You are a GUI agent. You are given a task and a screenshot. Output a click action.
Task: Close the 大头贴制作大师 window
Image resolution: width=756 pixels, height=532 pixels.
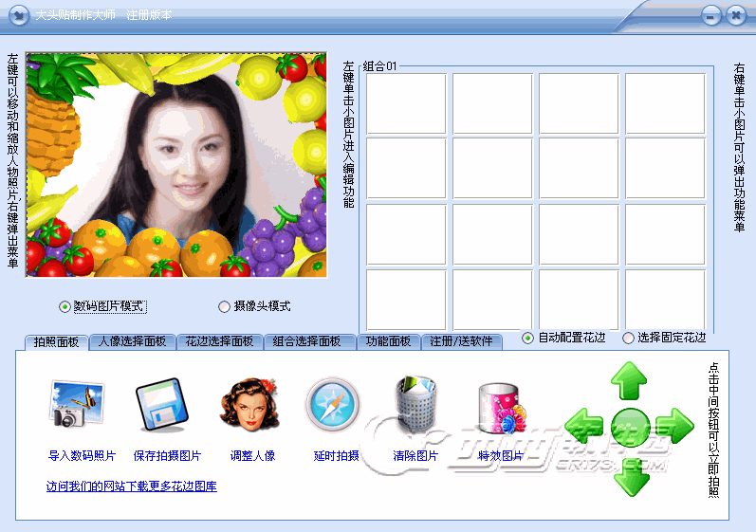click(736, 15)
